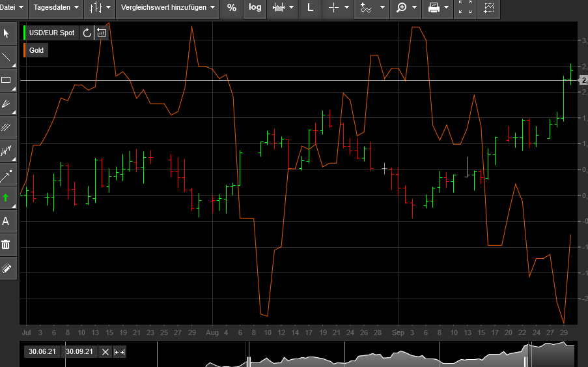Select the text annotation 'A' tool
Image resolution: width=588 pixels, height=367 pixels.
click(7, 221)
